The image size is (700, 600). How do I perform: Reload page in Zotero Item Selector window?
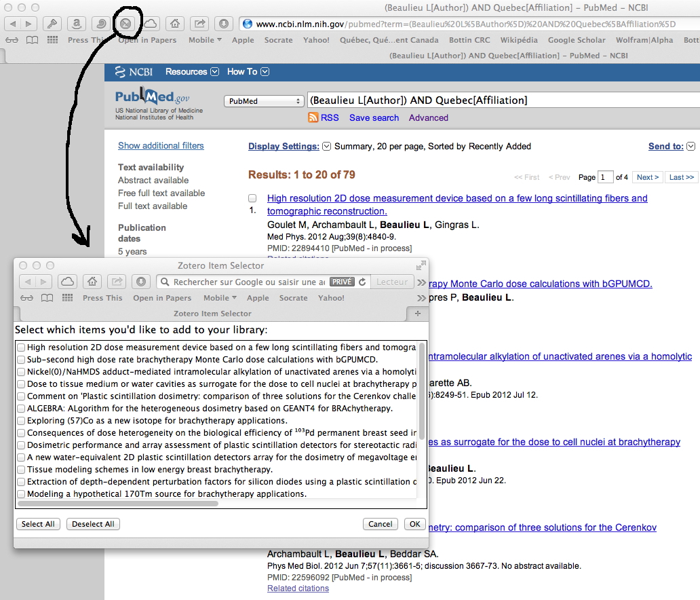(363, 282)
